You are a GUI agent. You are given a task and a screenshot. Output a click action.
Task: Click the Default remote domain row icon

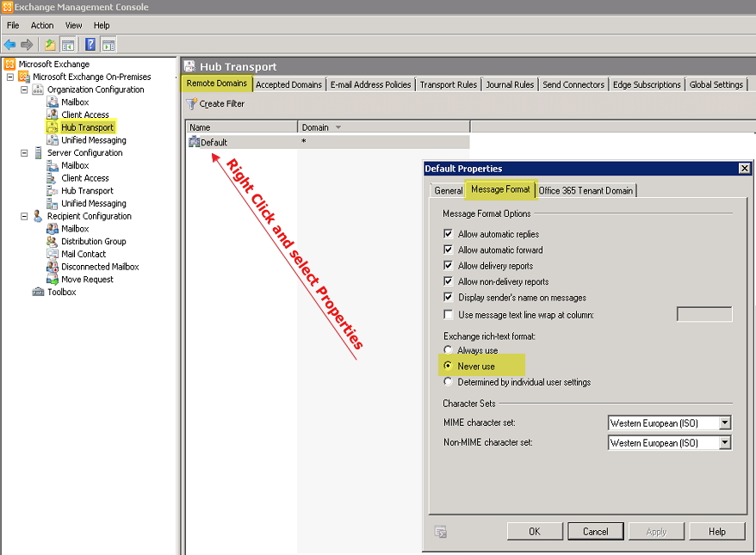click(x=194, y=142)
